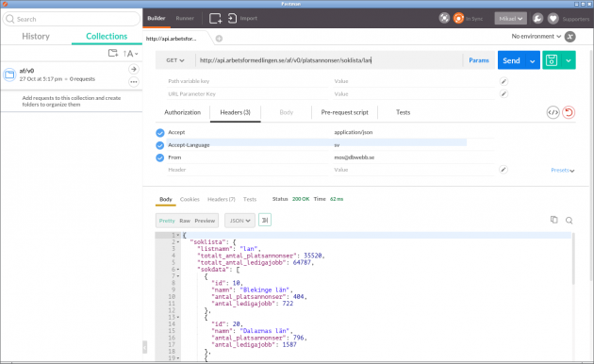
Task: Open the response Headers (7) tab
Action: point(222,199)
